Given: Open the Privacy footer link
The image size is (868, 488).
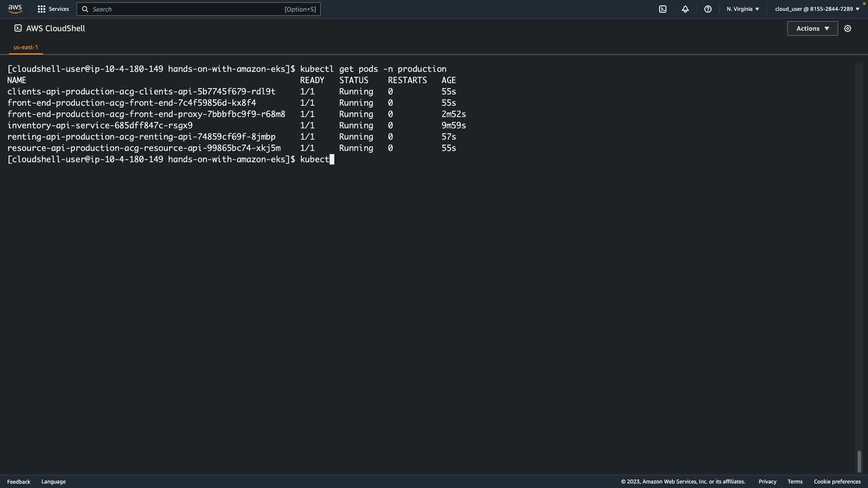Looking at the screenshot, I should click(767, 482).
